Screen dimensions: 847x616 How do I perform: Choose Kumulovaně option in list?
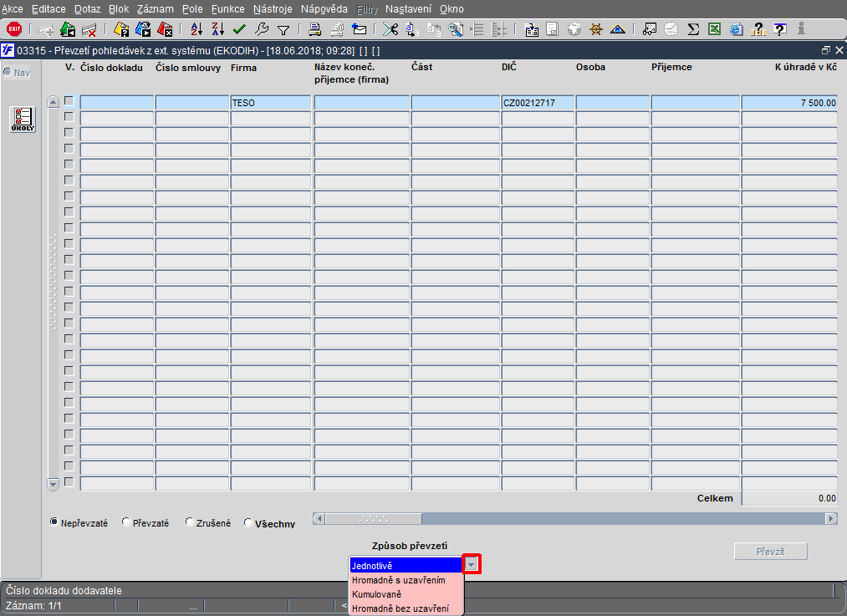pyautogui.click(x=406, y=594)
